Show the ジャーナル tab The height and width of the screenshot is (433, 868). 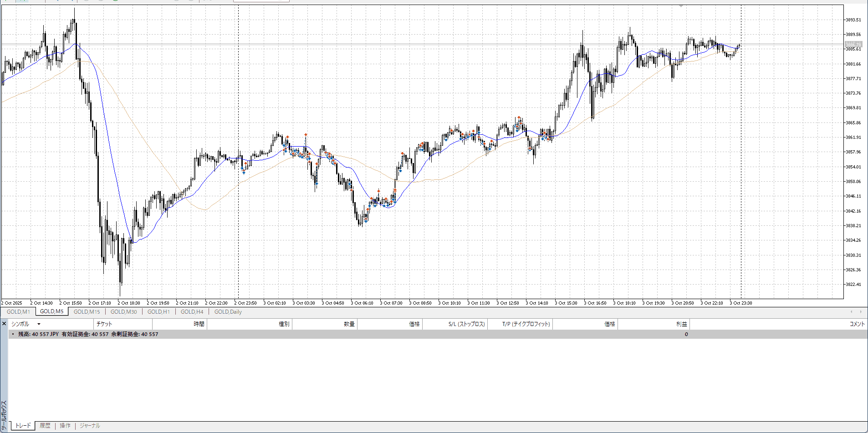pyautogui.click(x=90, y=426)
